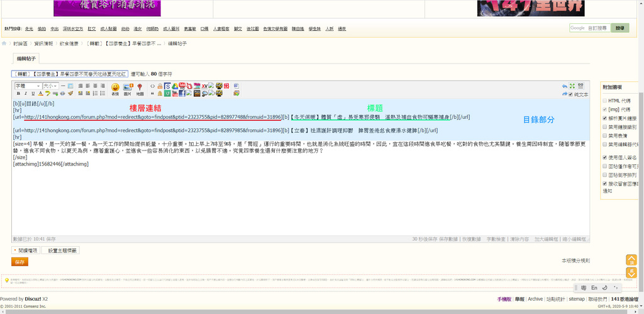
Task: Enable the 禁用表情 checkbox
Action: click(605, 135)
